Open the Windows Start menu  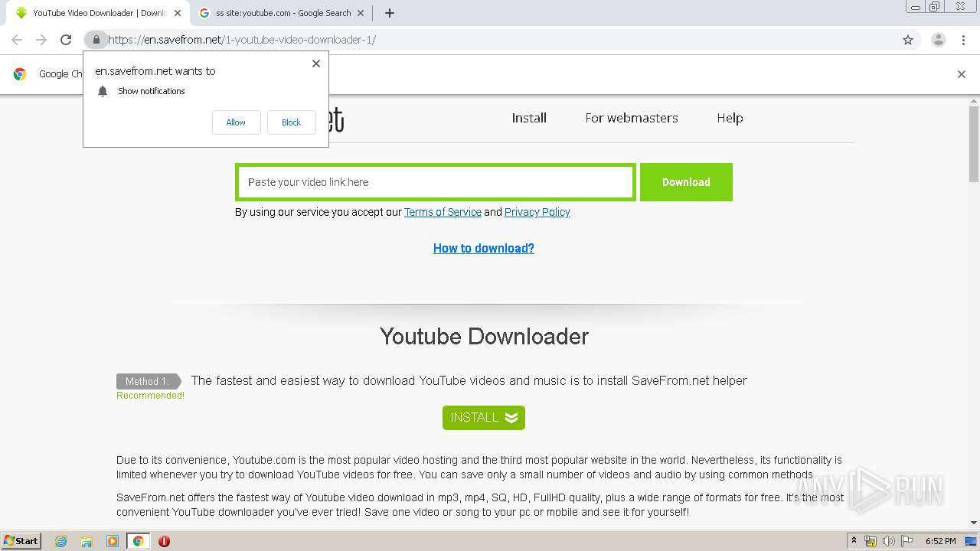pyautogui.click(x=21, y=541)
